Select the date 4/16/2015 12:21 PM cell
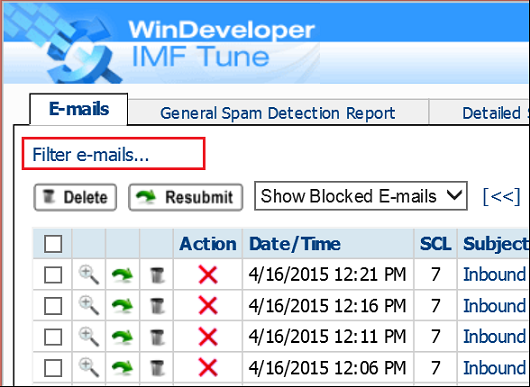 click(x=328, y=274)
